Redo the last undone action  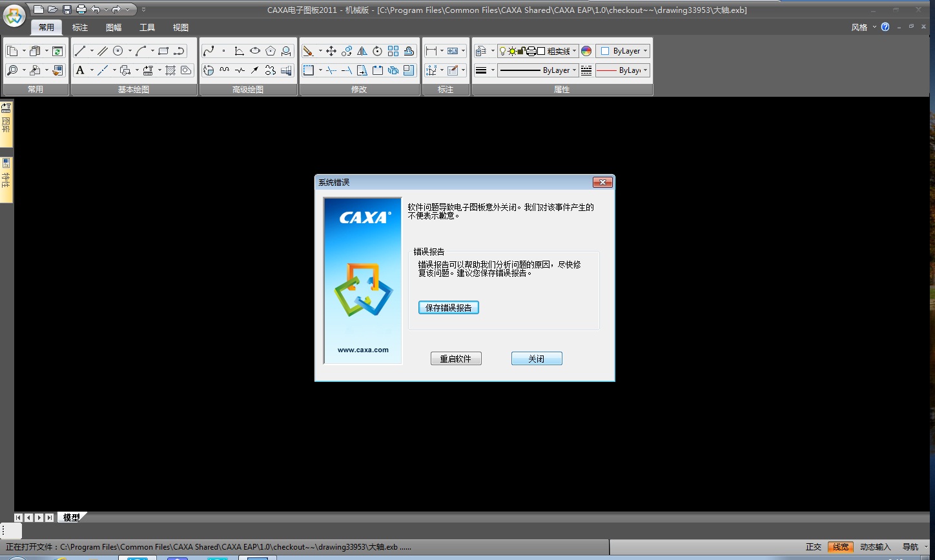pos(116,9)
